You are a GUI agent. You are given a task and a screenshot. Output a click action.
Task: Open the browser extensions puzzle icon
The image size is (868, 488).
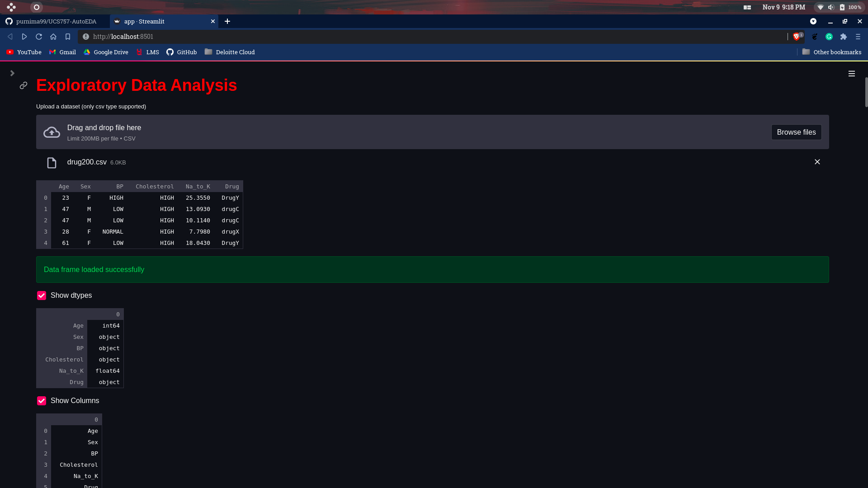844,37
